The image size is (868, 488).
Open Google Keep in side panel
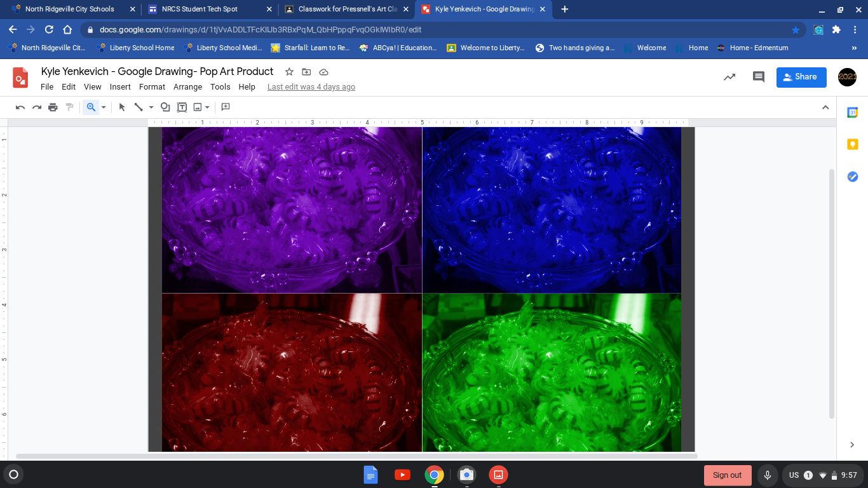point(853,145)
